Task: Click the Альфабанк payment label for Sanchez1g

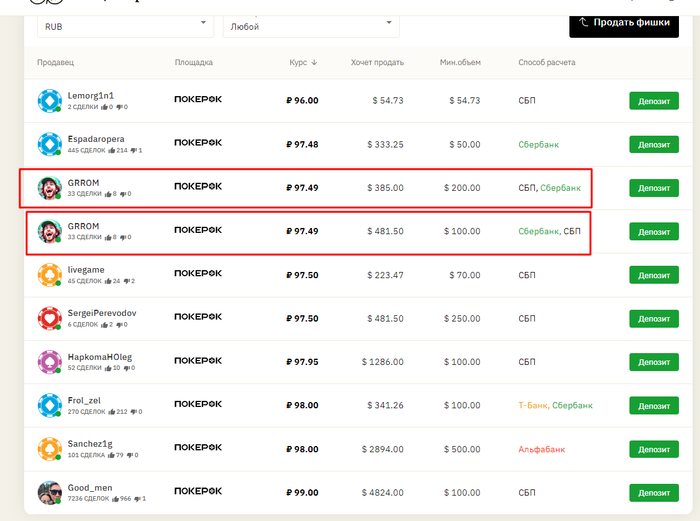Action: tap(542, 449)
